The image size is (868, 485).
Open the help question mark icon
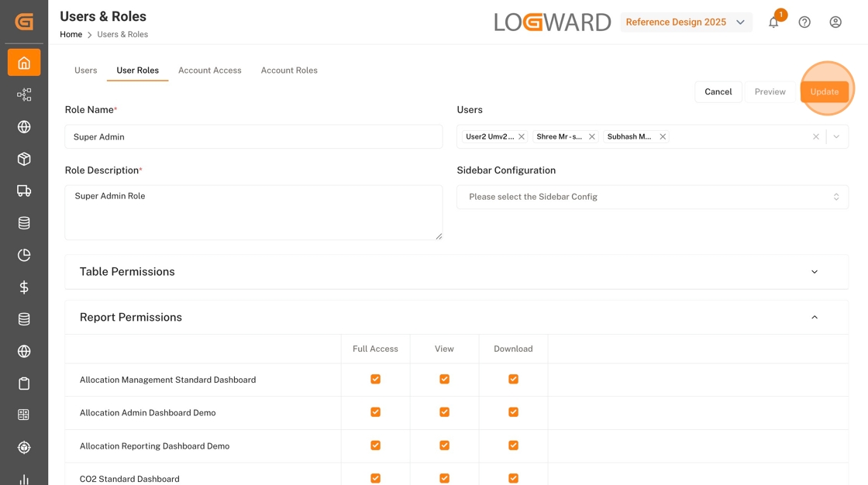tap(804, 22)
